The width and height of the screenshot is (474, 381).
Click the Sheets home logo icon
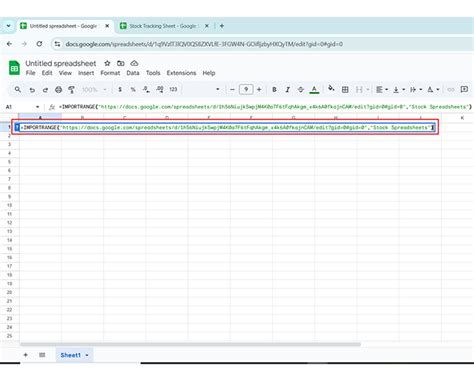(x=14, y=68)
